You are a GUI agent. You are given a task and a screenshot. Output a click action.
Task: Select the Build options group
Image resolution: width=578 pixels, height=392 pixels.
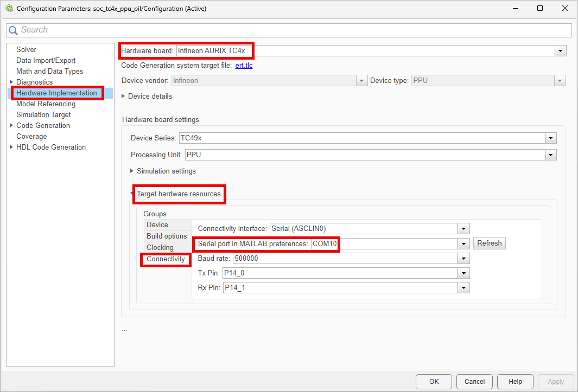point(167,236)
